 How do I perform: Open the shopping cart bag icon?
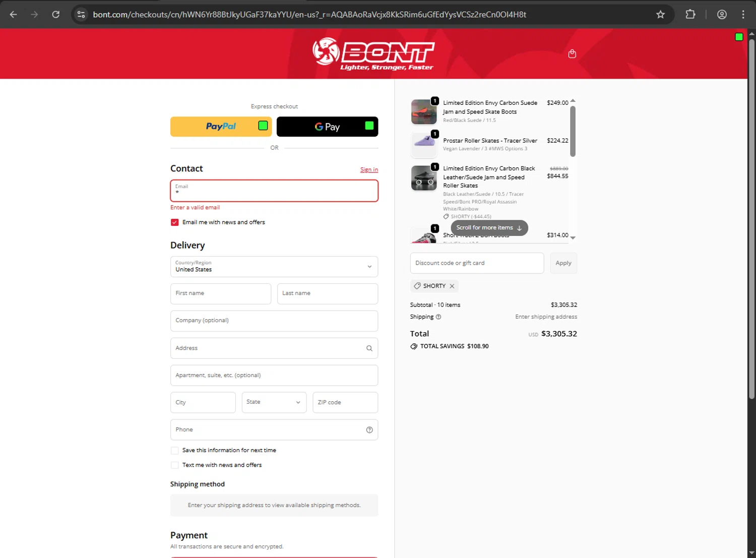pos(572,54)
